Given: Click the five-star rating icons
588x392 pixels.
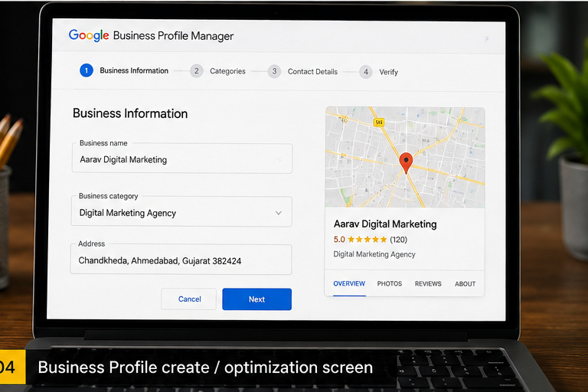Looking at the screenshot, I should pyautogui.click(x=367, y=240).
